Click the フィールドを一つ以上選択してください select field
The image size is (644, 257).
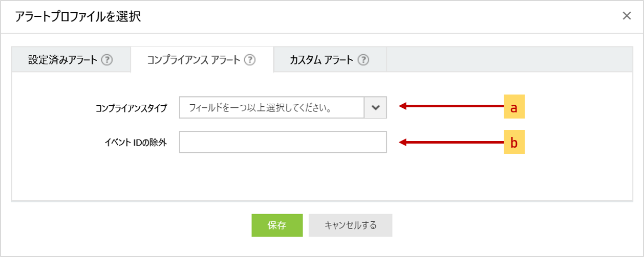click(271, 108)
